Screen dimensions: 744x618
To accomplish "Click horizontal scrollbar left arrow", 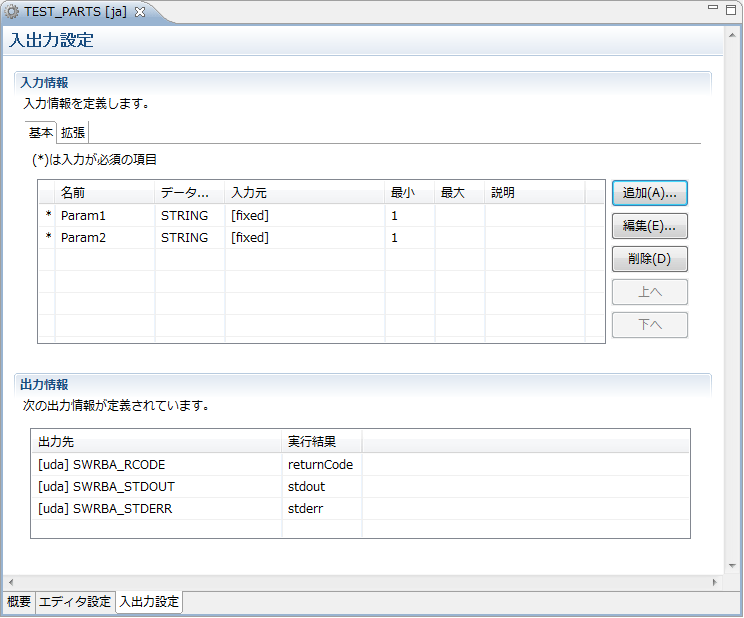I will click(11, 582).
